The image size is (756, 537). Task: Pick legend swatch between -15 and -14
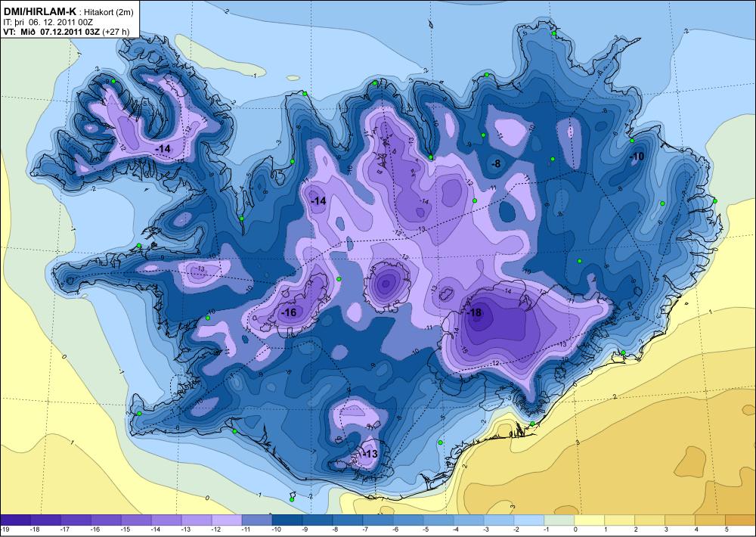pos(136,520)
